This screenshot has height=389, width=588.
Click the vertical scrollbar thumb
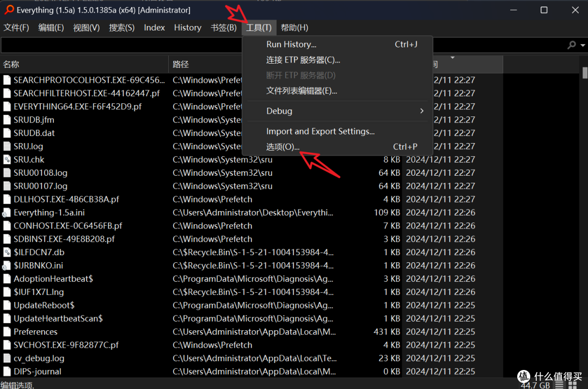coord(585,73)
